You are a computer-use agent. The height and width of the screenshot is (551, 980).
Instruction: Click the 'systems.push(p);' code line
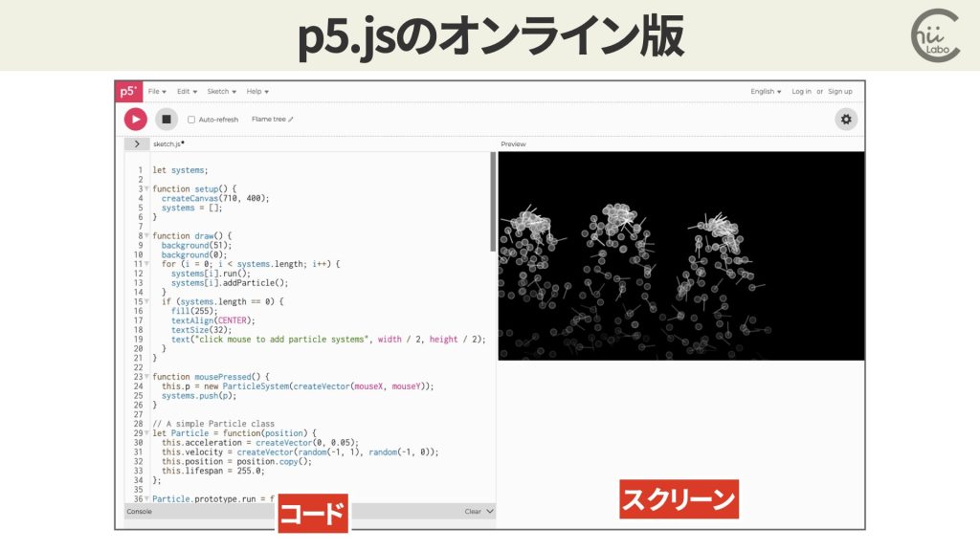[x=199, y=395]
